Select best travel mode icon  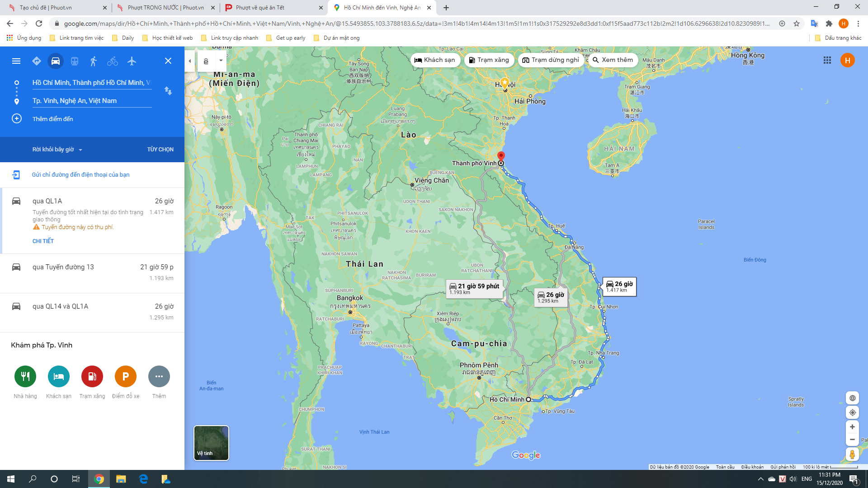tap(37, 61)
